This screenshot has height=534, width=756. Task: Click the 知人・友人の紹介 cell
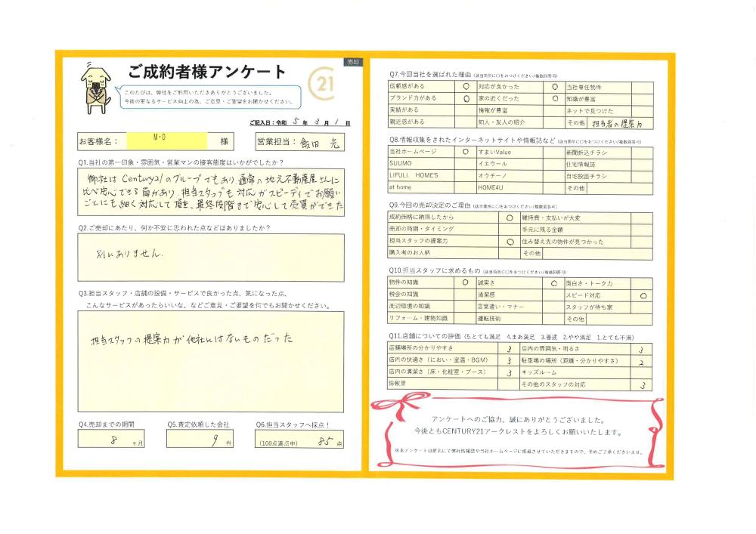click(x=510, y=122)
